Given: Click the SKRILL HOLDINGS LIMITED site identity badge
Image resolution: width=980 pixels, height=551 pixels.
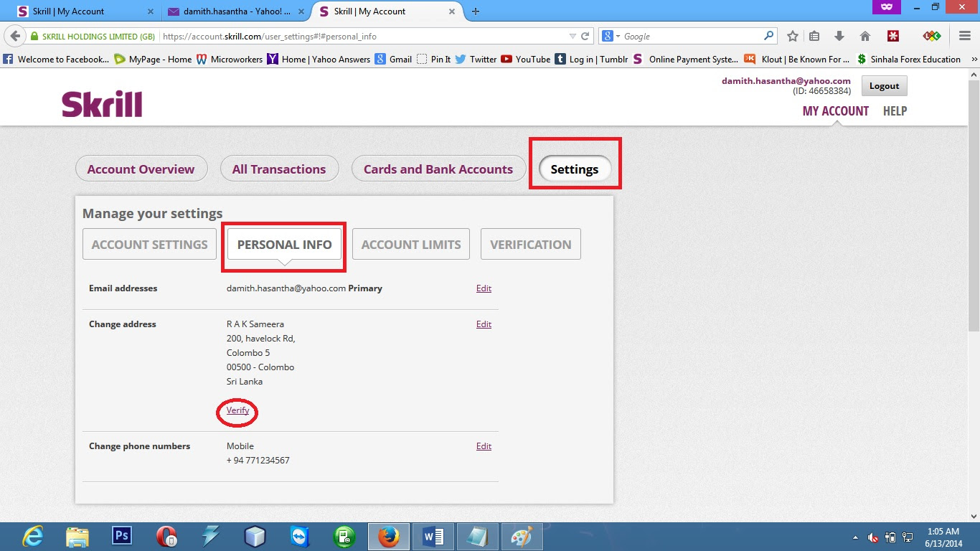Looking at the screenshot, I should 93,36.
